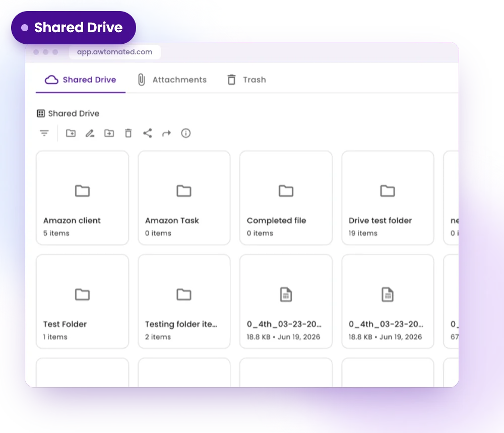Click the "1 items" text

pyautogui.click(x=55, y=337)
